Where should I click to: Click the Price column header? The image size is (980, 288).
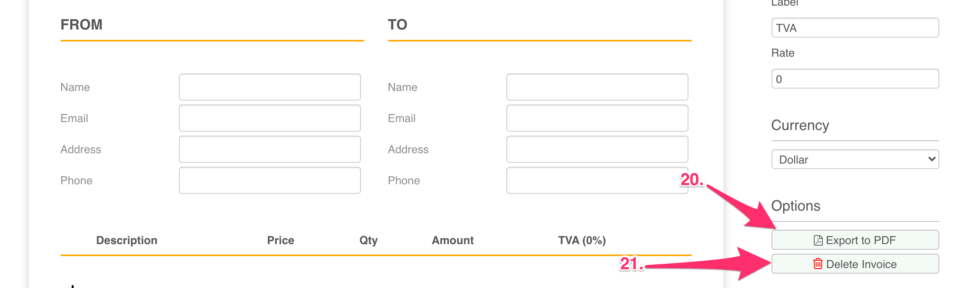click(280, 240)
